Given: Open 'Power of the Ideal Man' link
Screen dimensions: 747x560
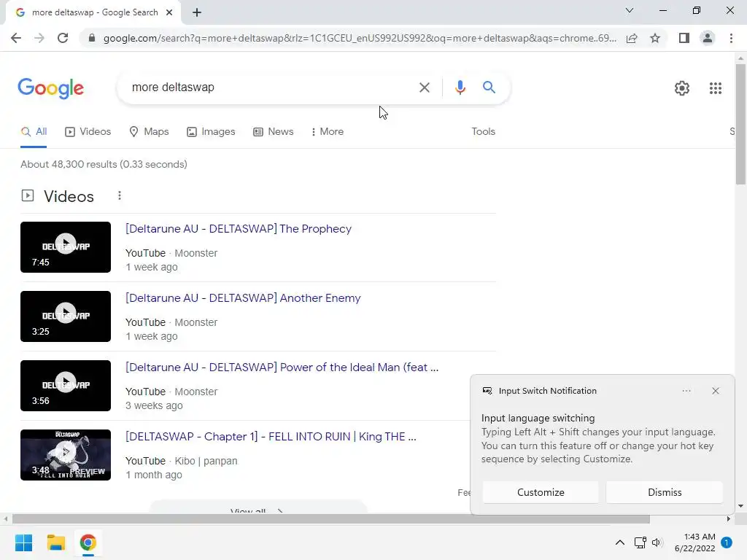Looking at the screenshot, I should (282, 367).
